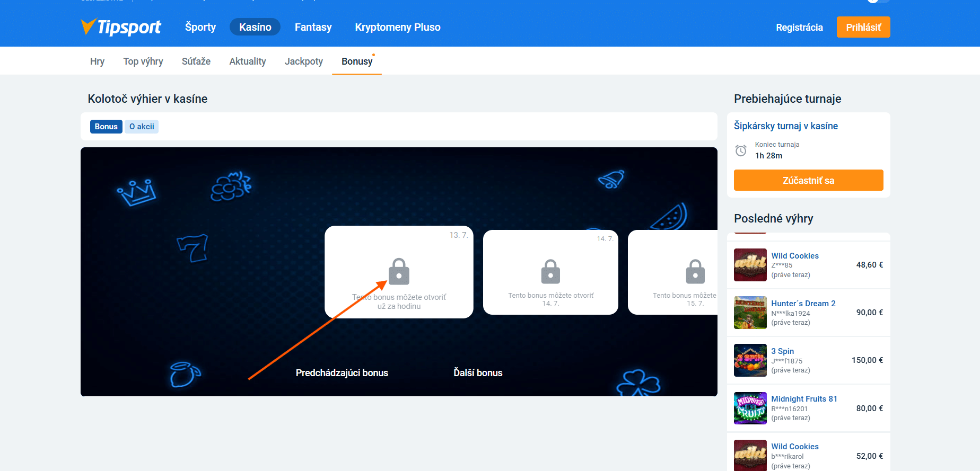
Task: Open Kryptomeny Pluso in the top navigation
Action: [398, 27]
